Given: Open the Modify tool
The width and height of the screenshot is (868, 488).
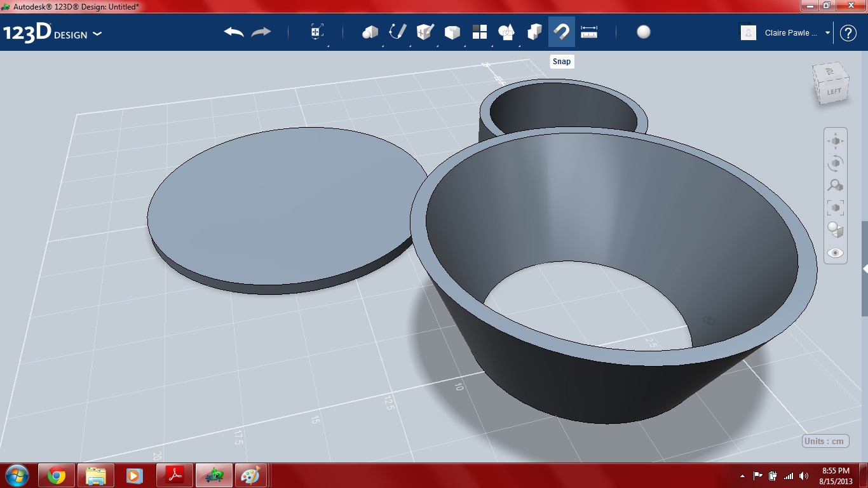Looking at the screenshot, I should [x=452, y=32].
